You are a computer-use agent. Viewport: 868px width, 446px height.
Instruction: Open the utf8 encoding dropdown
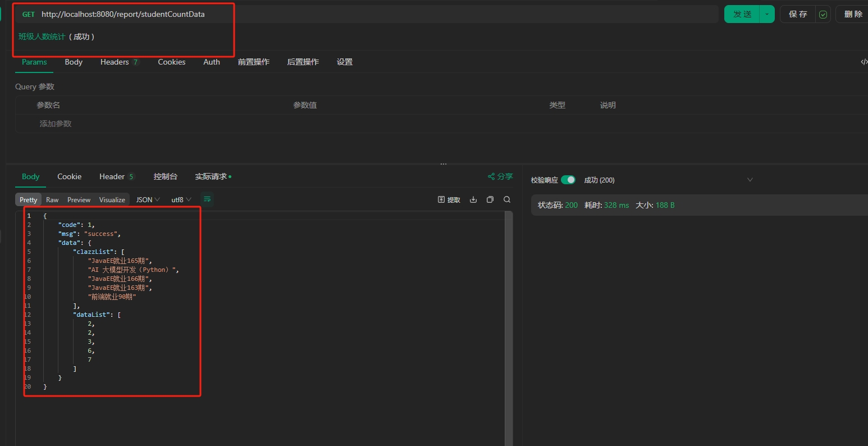click(x=181, y=199)
